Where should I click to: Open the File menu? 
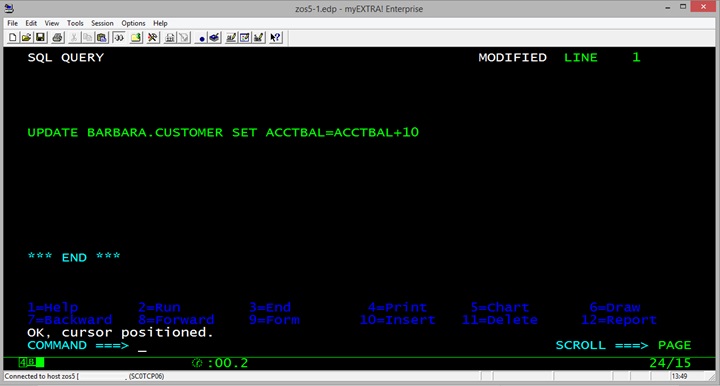coord(12,23)
